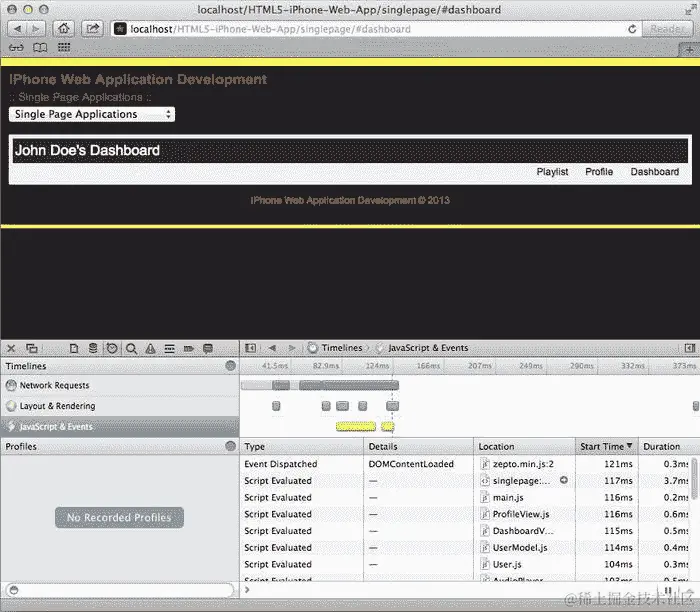The image size is (700, 612).
Task: Open the ProfileView.js location entry
Action: pyautogui.click(x=521, y=514)
